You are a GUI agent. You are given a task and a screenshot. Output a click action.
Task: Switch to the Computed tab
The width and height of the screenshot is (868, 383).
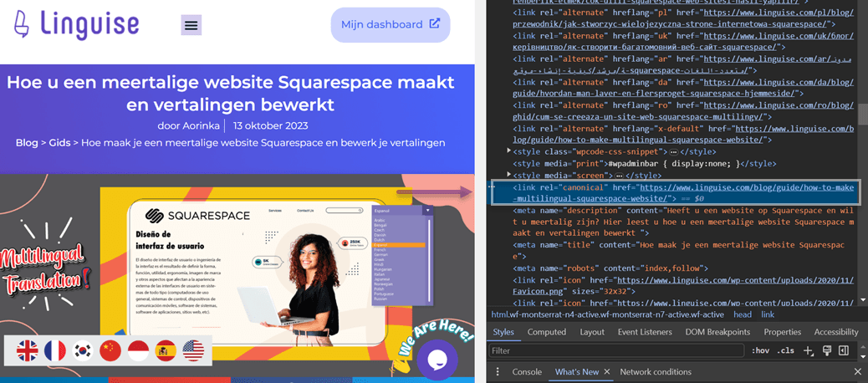click(x=546, y=332)
